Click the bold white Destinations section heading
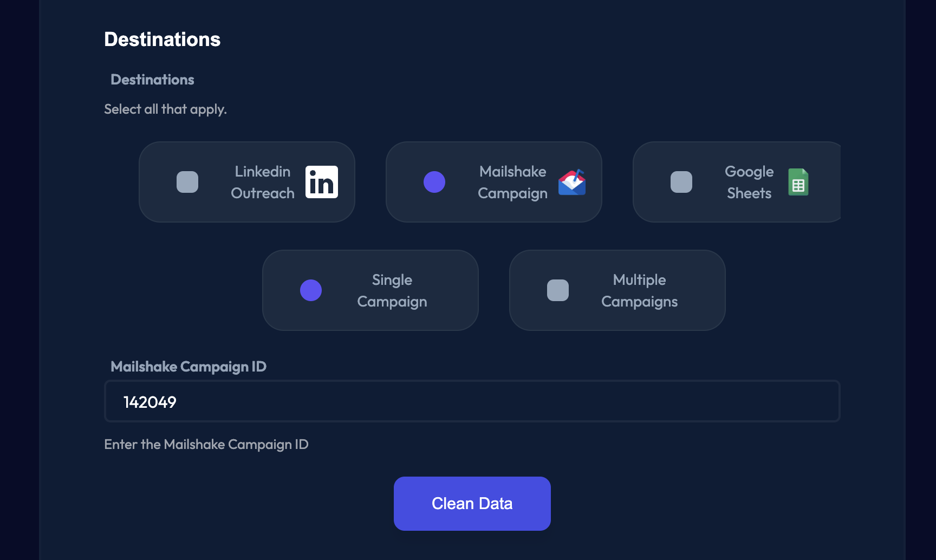Viewport: 936px width, 560px height. pyautogui.click(x=162, y=40)
